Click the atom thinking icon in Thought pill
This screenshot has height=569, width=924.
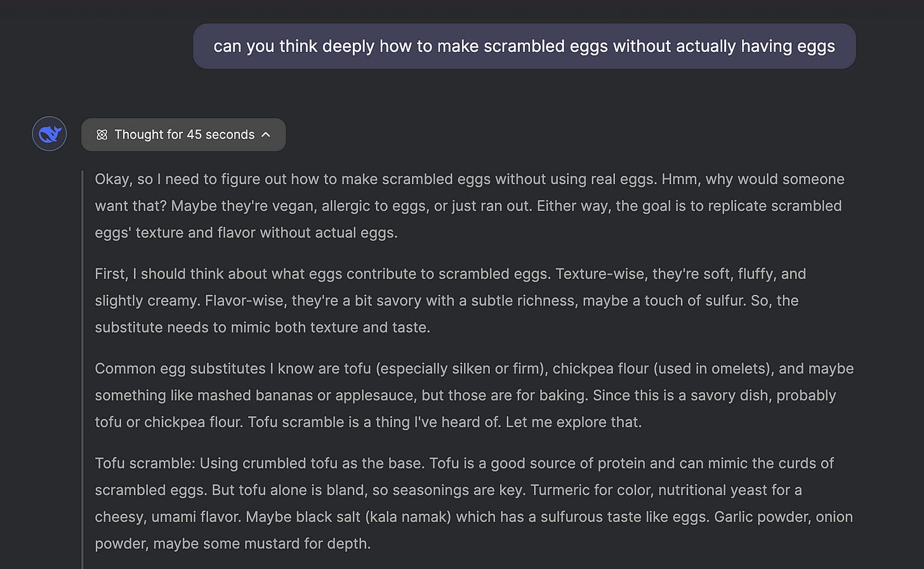point(102,134)
